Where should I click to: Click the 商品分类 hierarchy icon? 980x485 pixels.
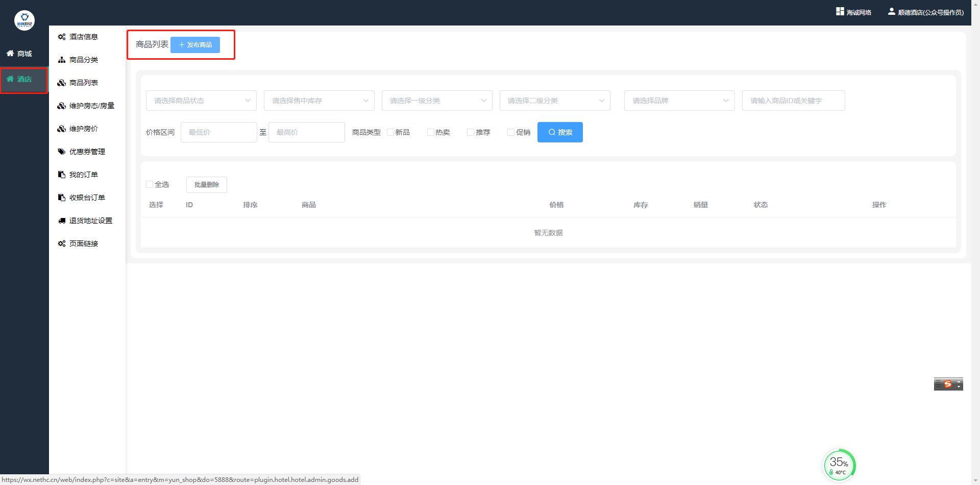(x=62, y=60)
